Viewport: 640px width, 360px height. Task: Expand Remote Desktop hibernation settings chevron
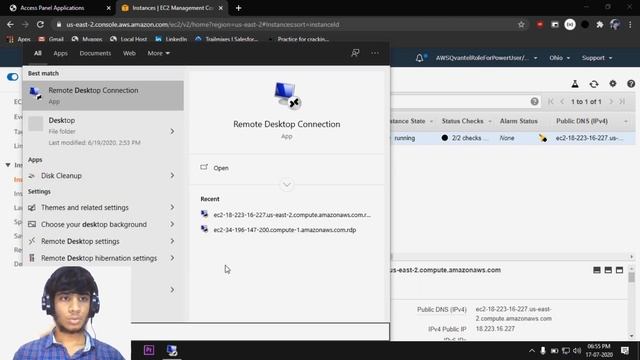(x=172, y=258)
